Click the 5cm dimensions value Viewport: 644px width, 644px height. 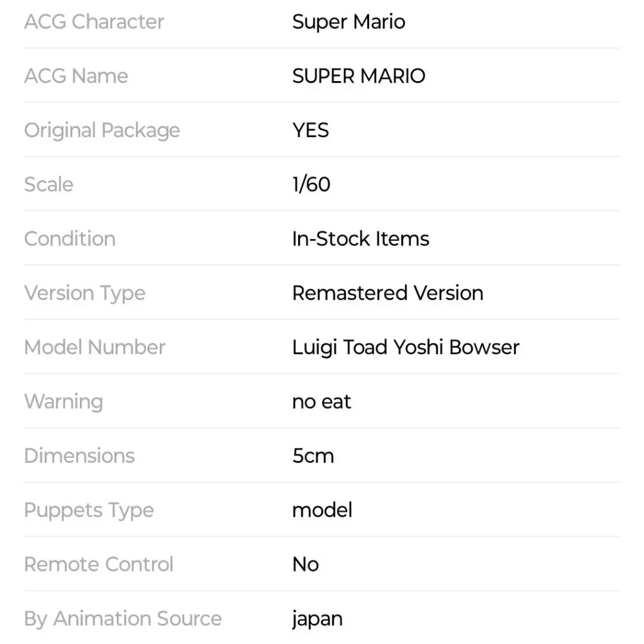[313, 456]
